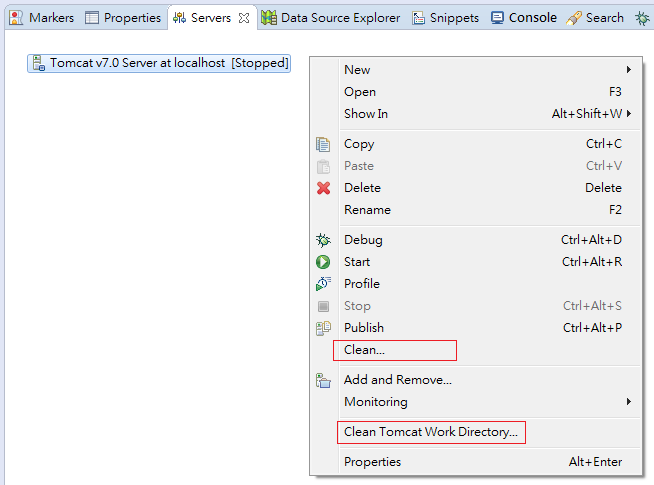
Task: Choose Rename from the context menu
Action: pyautogui.click(x=367, y=210)
